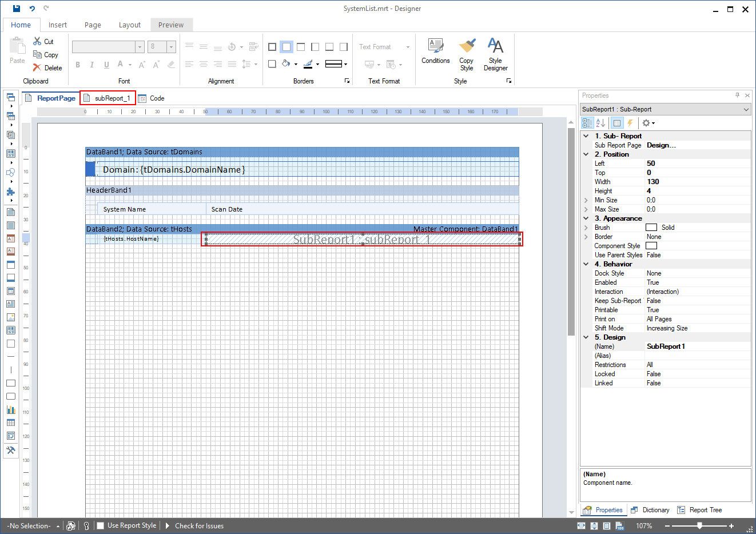
Task: Click the Delete icon in Clipboard
Action: pyautogui.click(x=37, y=67)
